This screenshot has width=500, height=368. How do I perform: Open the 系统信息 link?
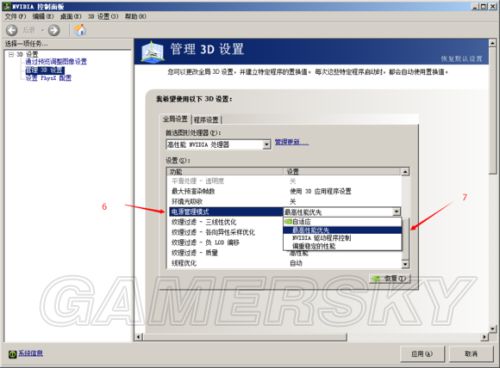coord(31,353)
